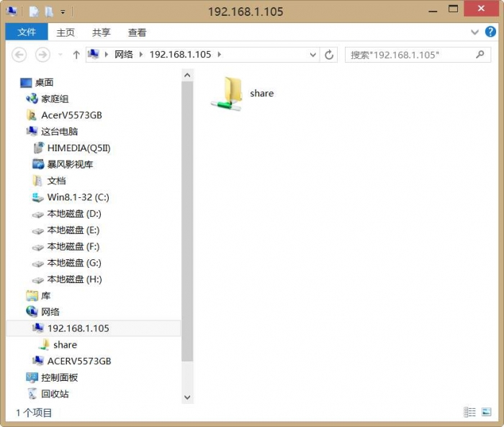This screenshot has width=504, height=427.
Task: Open Help with the question mark icon
Action: (490, 32)
